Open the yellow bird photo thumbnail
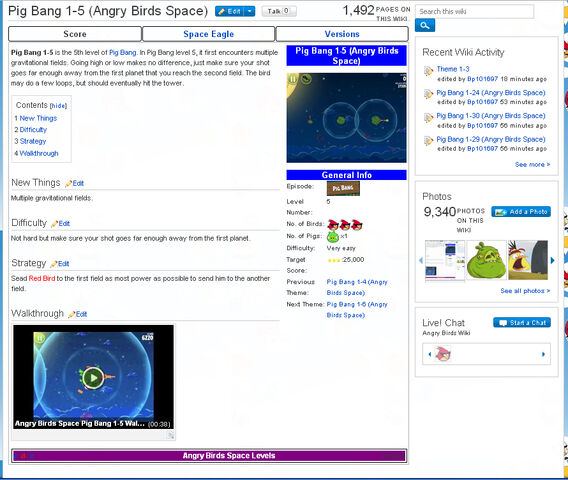The height and width of the screenshot is (480, 568). [528, 260]
